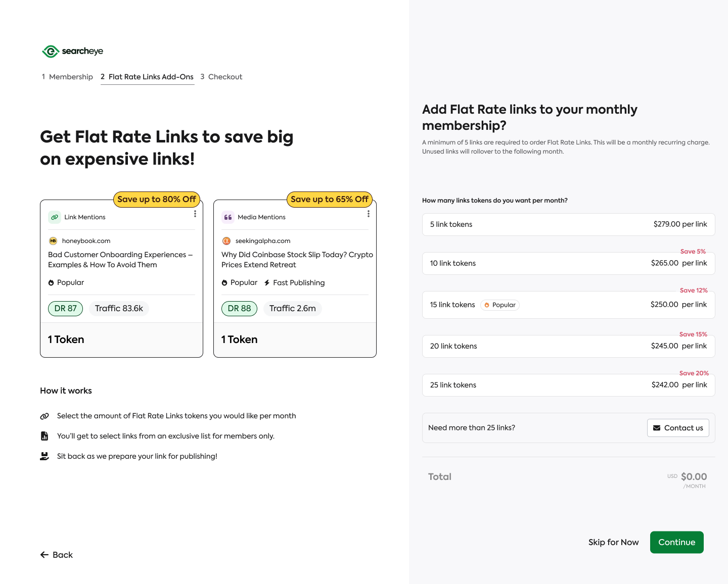The image size is (728, 584).
Task: Go to the Checkout step
Action: 221,77
